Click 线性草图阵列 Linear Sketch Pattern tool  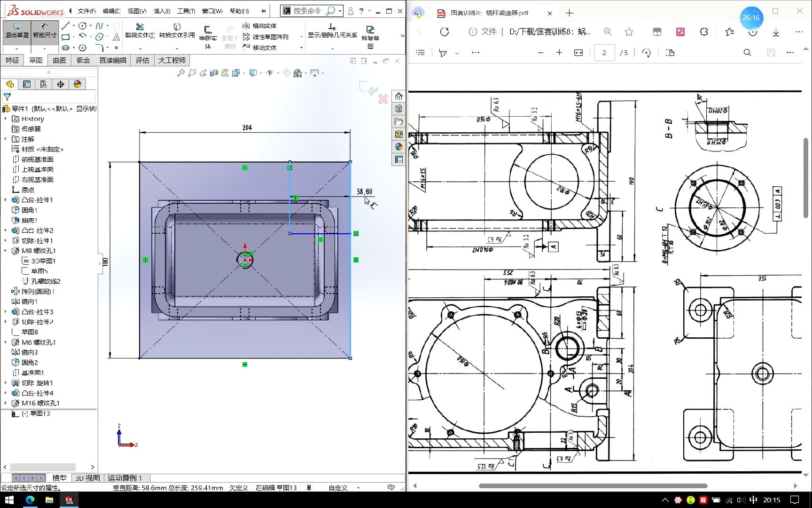click(265, 37)
